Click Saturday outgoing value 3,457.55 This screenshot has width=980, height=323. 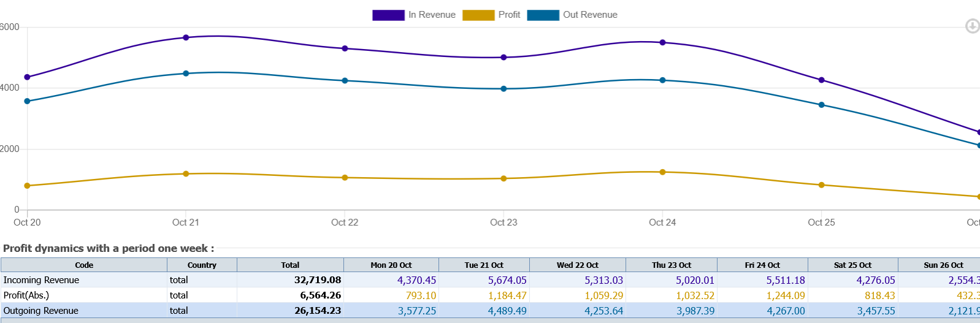[x=876, y=311]
